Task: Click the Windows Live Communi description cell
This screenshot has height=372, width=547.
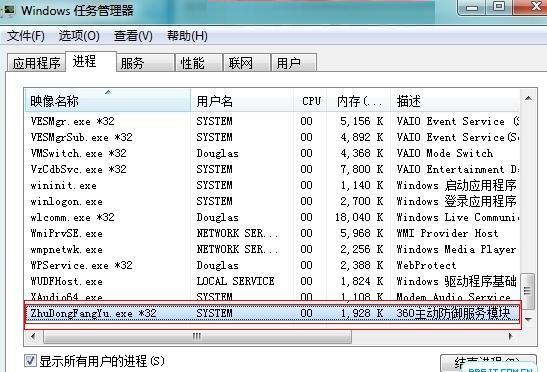Action: [x=458, y=217]
